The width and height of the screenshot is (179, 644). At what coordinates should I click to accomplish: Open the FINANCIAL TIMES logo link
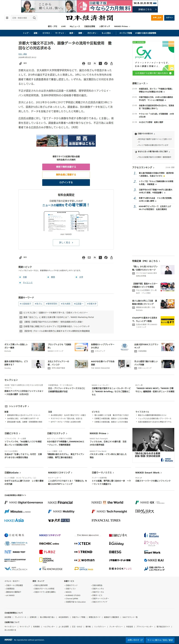(x=106, y=520)
